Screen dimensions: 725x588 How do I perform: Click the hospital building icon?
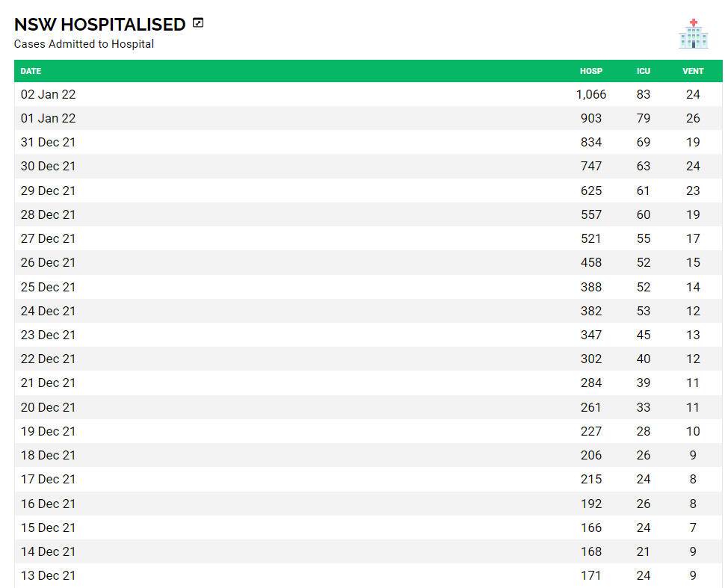693,34
